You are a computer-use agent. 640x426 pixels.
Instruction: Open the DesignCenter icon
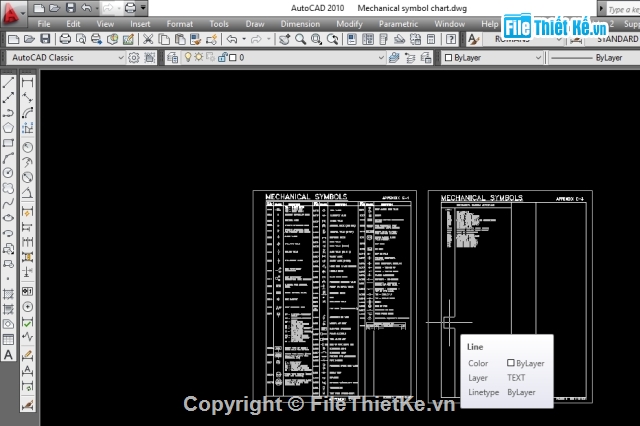coord(368,39)
